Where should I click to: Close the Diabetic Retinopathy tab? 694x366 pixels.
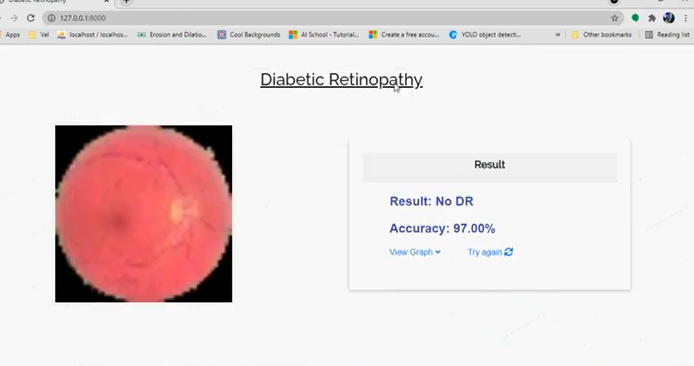tap(107, 1)
